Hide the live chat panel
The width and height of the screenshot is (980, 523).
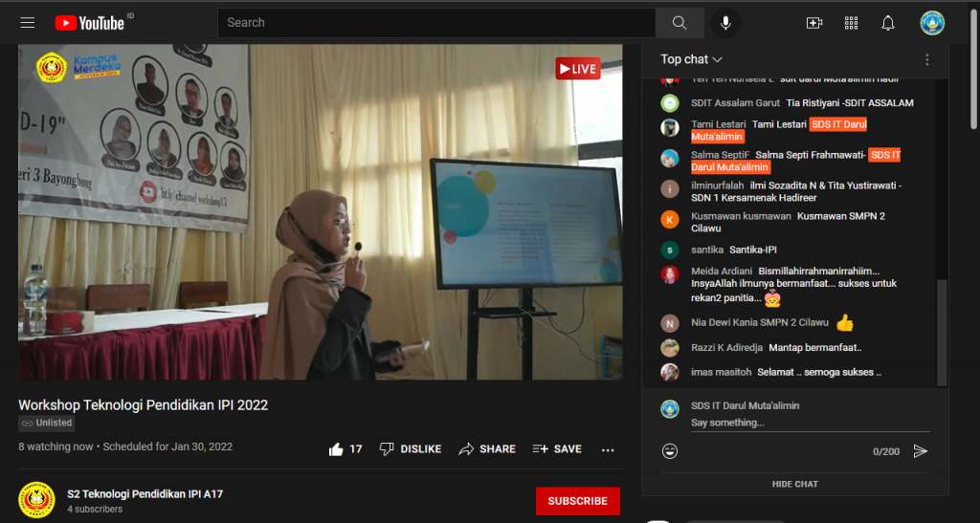(x=794, y=484)
